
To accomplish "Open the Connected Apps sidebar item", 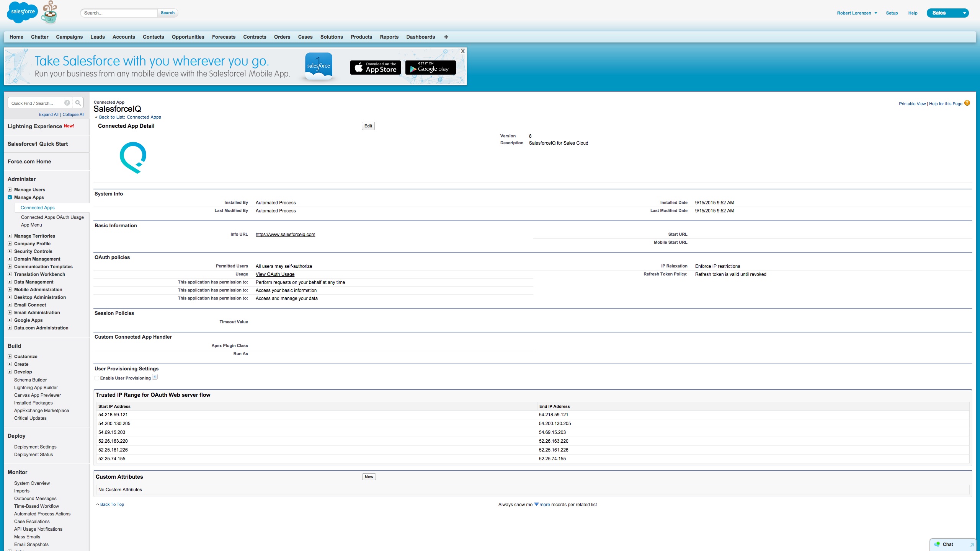I will pos(38,208).
